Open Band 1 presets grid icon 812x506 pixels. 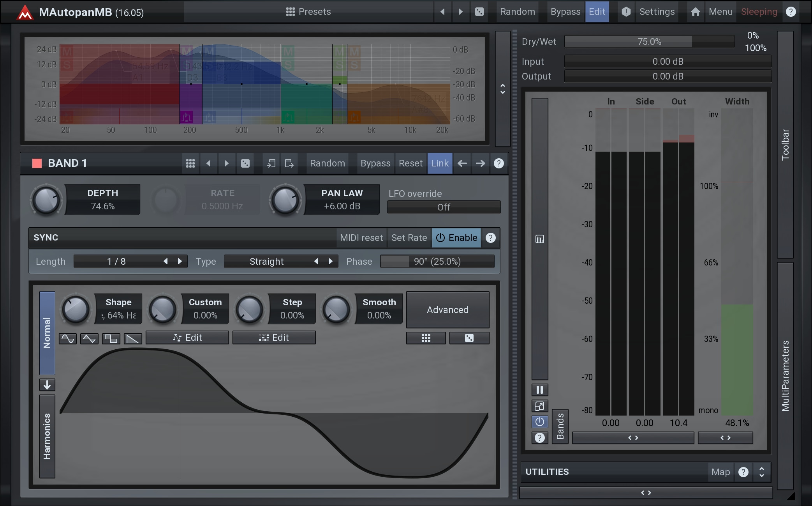(190, 163)
